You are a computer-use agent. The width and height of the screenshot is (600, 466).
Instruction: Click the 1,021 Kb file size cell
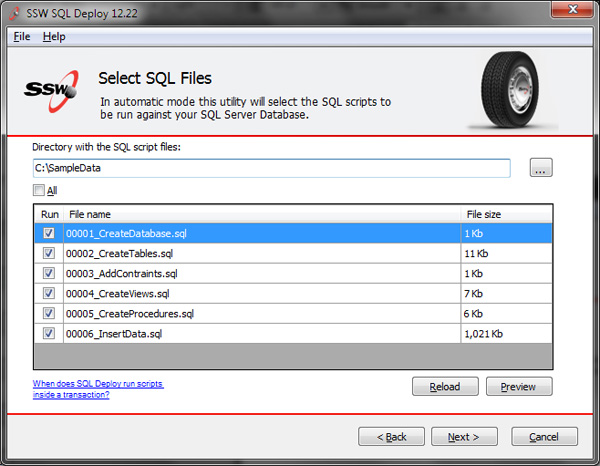[507, 334]
